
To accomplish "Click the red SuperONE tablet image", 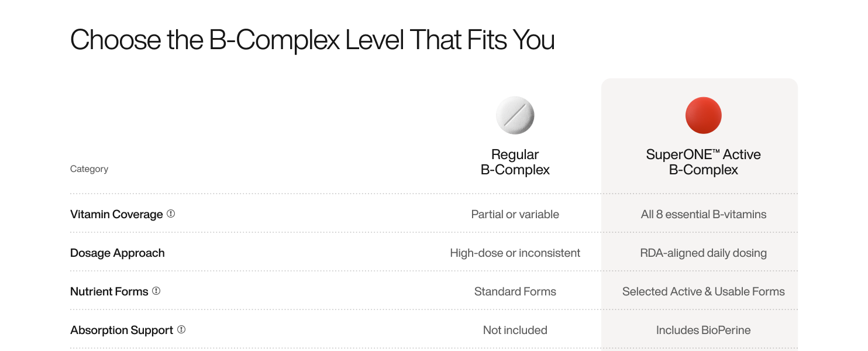I will pyautogui.click(x=704, y=115).
